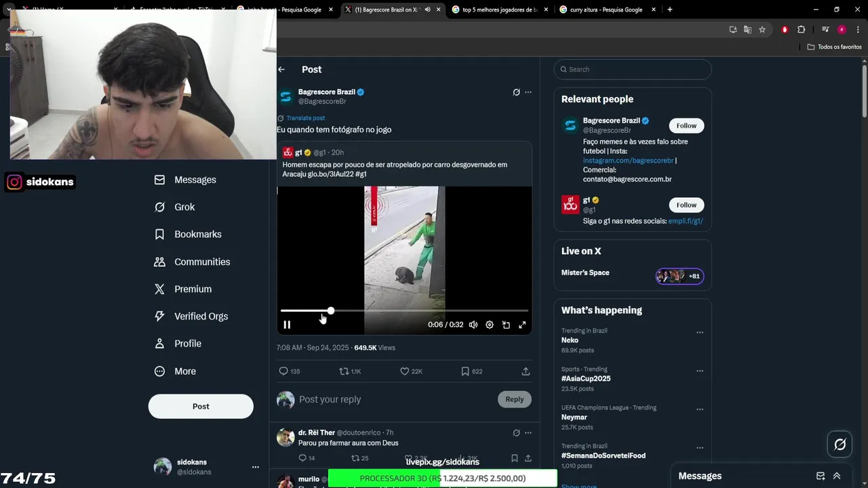Click the Translate post link
The height and width of the screenshot is (488, 868).
[x=305, y=118]
